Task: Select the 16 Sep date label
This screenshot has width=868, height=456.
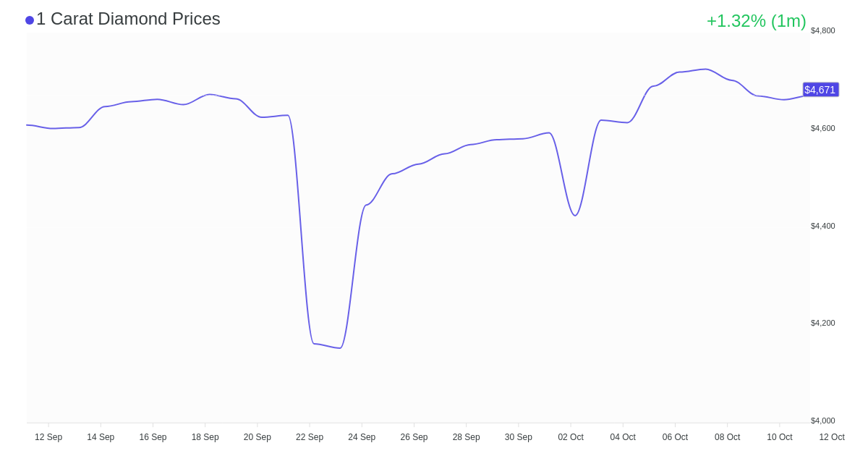Action: tap(153, 437)
